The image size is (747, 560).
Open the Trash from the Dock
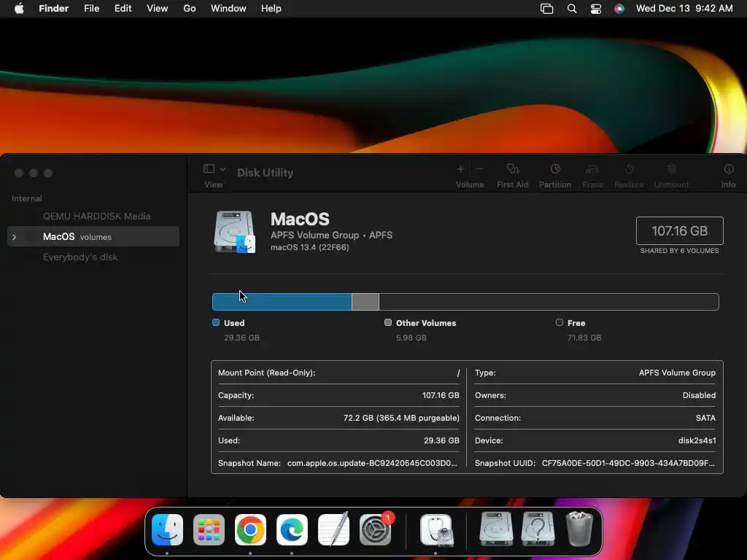(x=579, y=529)
